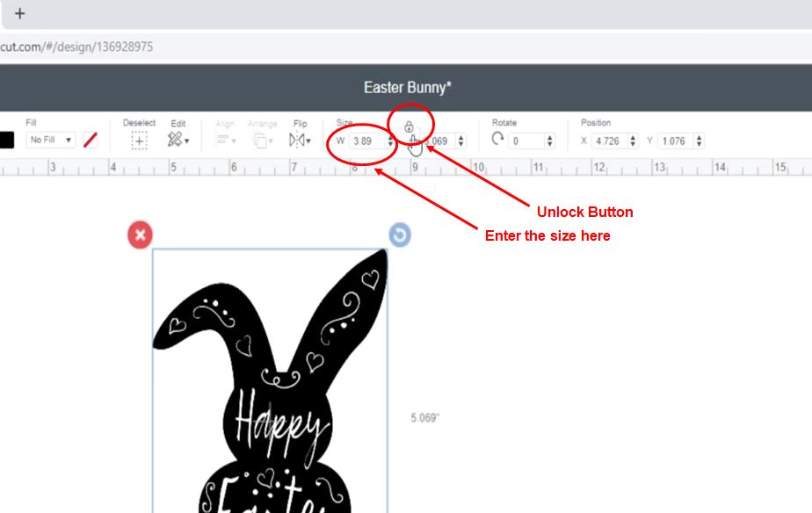Click the Rotate angle input field
The width and height of the screenshot is (812, 513).
click(527, 141)
